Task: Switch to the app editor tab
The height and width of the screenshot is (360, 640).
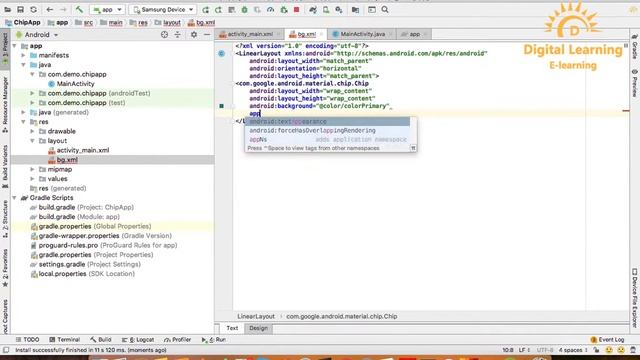Action: tap(414, 34)
